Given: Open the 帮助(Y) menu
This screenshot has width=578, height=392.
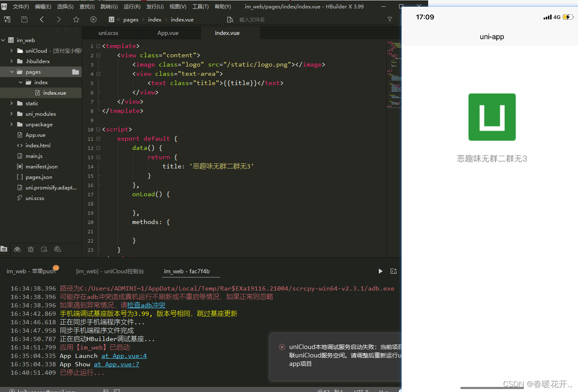Looking at the screenshot, I should coord(223,6).
